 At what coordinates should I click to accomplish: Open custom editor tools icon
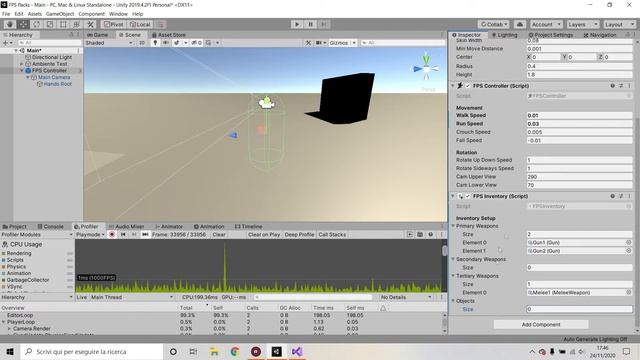click(91, 24)
